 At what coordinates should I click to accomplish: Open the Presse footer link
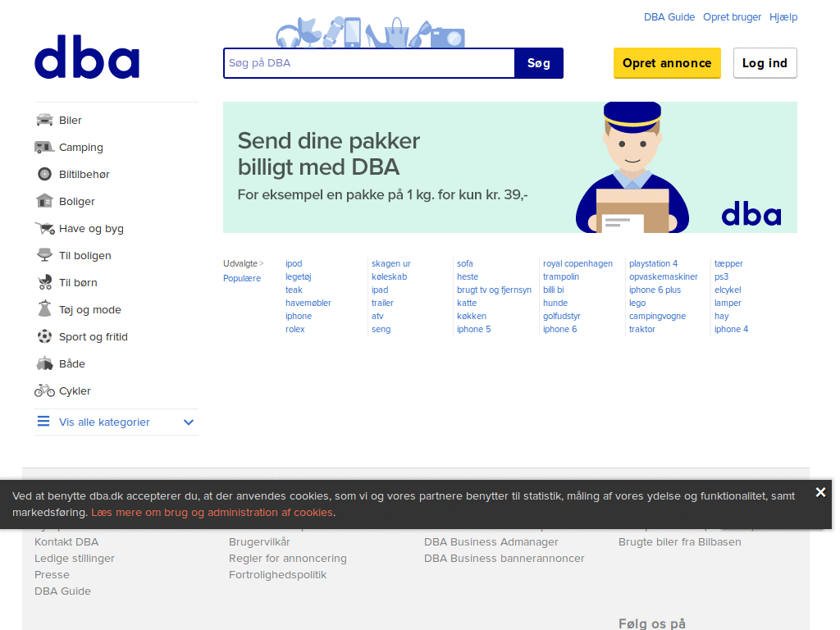[x=52, y=575]
